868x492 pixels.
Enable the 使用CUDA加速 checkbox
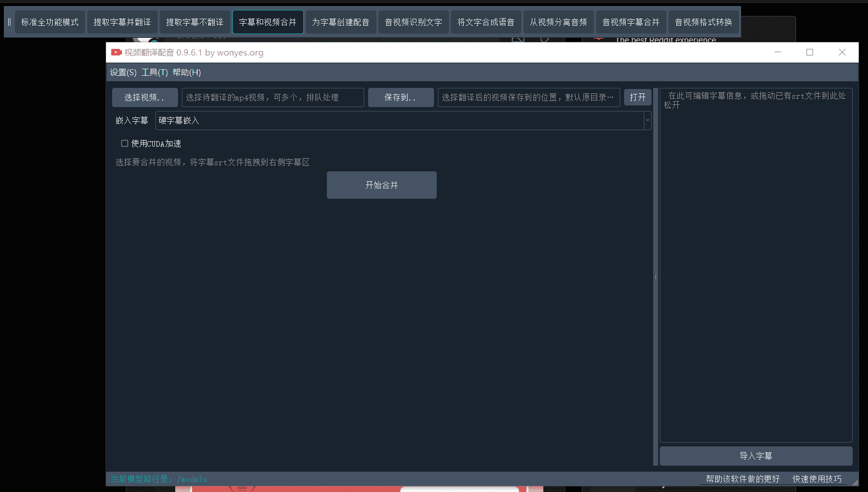point(125,143)
